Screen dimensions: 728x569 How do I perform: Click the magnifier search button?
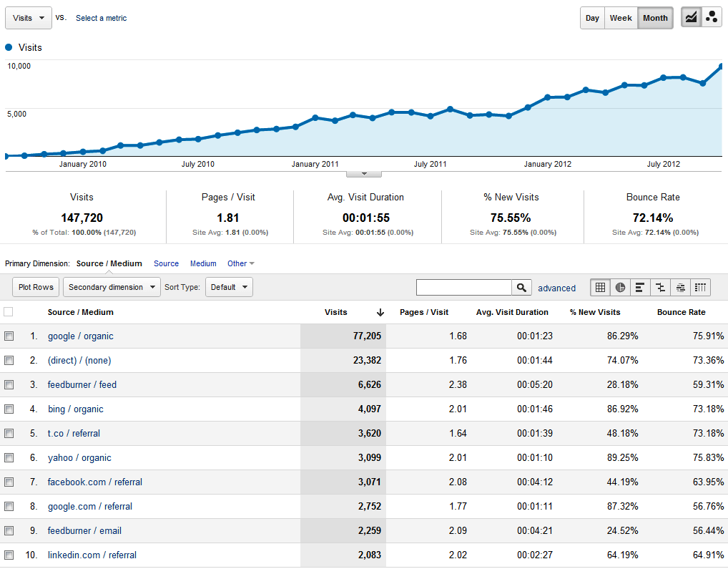click(522, 288)
